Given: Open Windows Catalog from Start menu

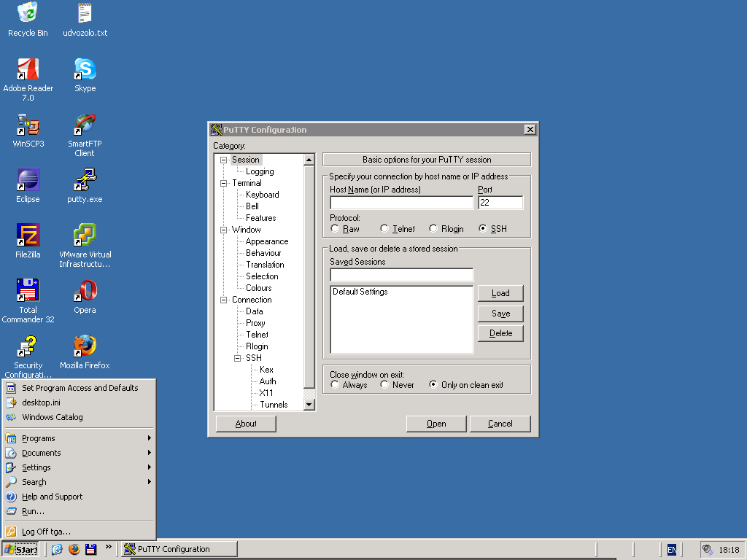Looking at the screenshot, I should [79, 417].
